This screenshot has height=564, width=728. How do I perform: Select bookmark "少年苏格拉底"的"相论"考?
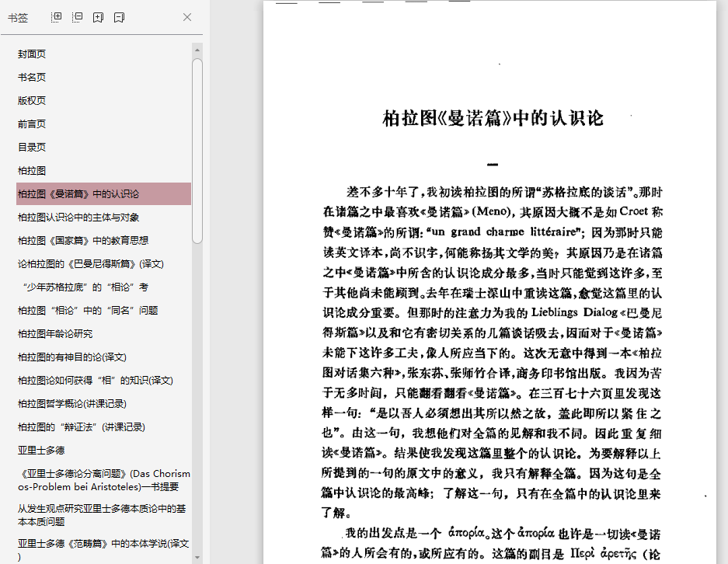[x=85, y=287]
